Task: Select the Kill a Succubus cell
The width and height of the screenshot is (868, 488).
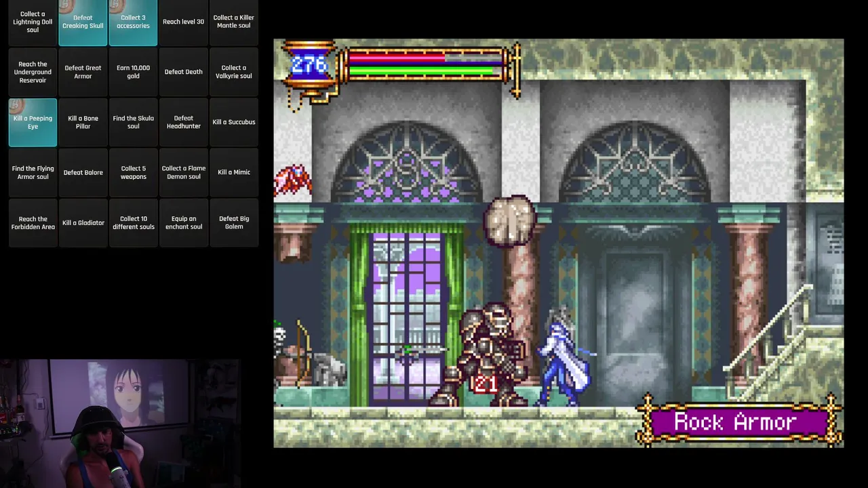Action: 233,122
